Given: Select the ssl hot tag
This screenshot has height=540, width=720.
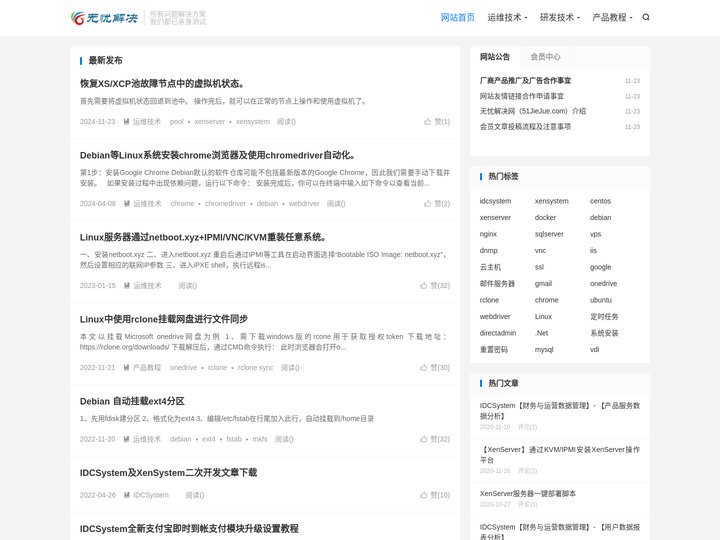Looking at the screenshot, I should [x=540, y=267].
